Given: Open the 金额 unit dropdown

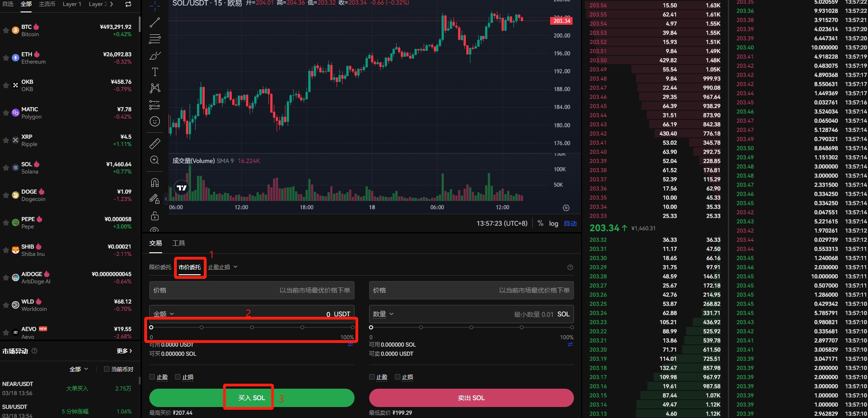Looking at the screenshot, I should tap(164, 314).
